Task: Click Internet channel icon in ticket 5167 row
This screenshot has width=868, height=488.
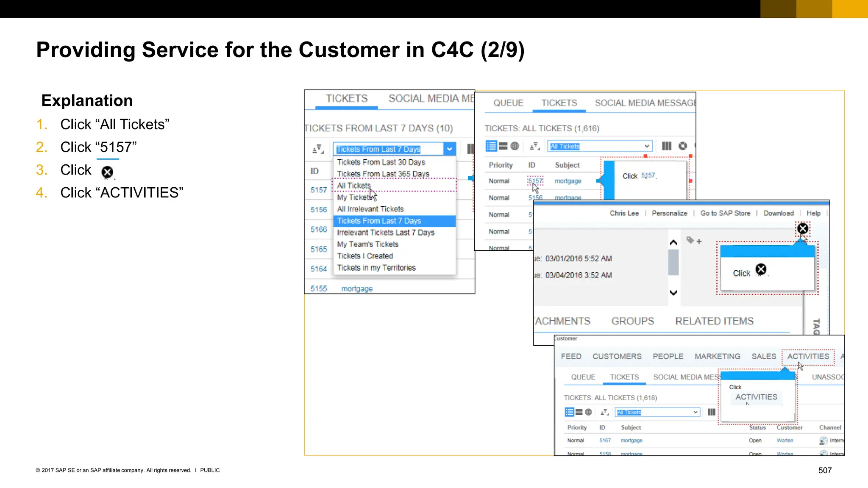Action: pyautogui.click(x=823, y=441)
